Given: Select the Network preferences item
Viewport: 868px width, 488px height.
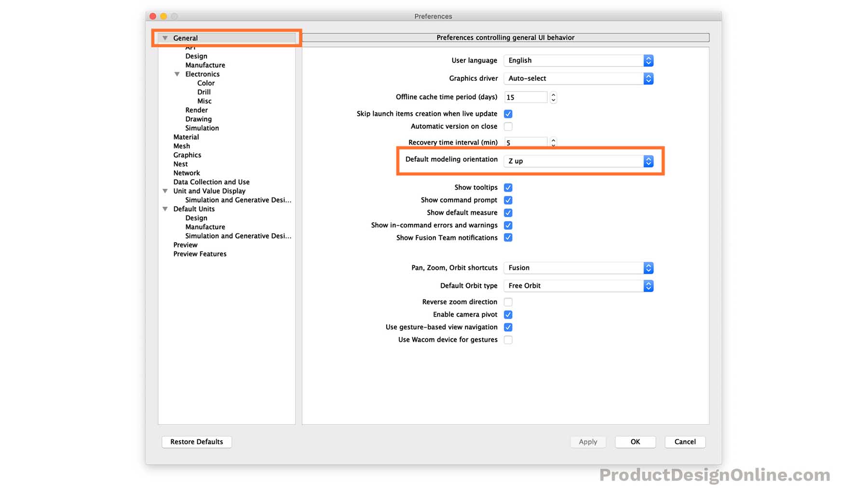Looking at the screenshot, I should (186, 173).
